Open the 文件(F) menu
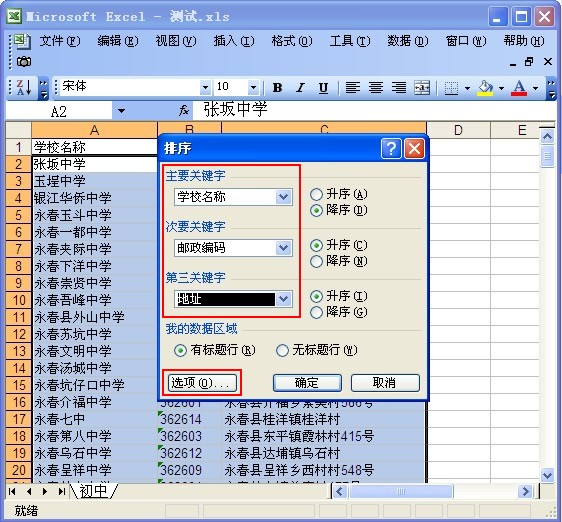This screenshot has width=562, height=522. (x=60, y=41)
